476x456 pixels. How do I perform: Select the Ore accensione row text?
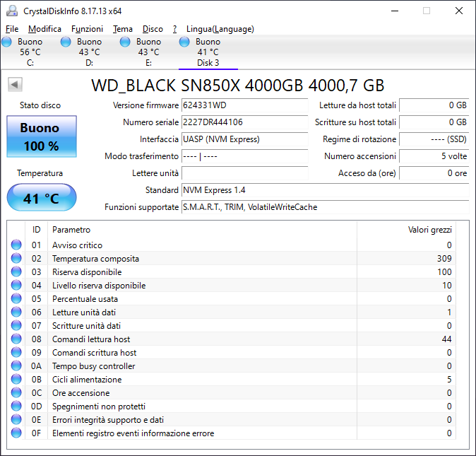[81, 393]
